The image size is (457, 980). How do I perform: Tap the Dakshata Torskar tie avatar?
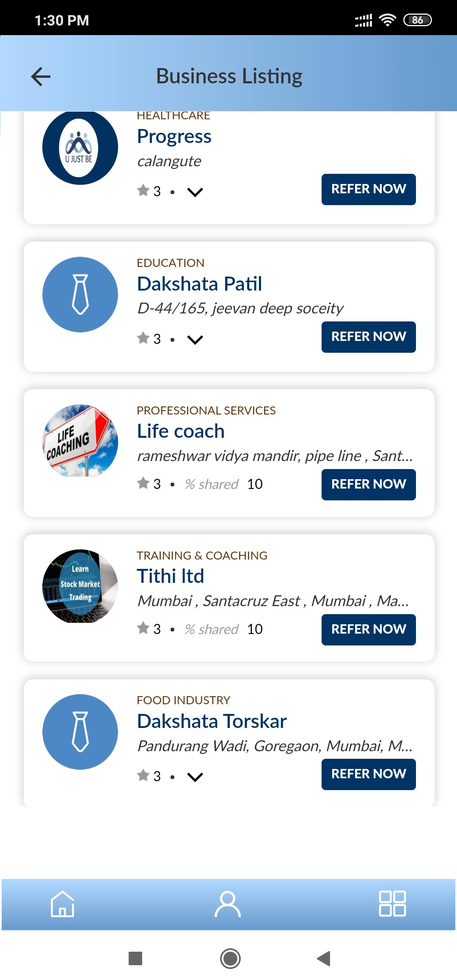click(x=80, y=732)
